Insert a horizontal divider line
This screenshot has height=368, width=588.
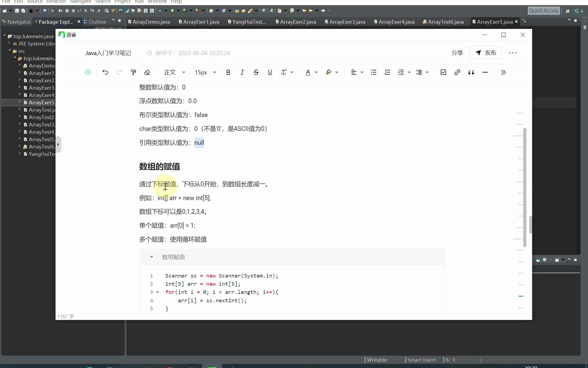[x=486, y=72]
